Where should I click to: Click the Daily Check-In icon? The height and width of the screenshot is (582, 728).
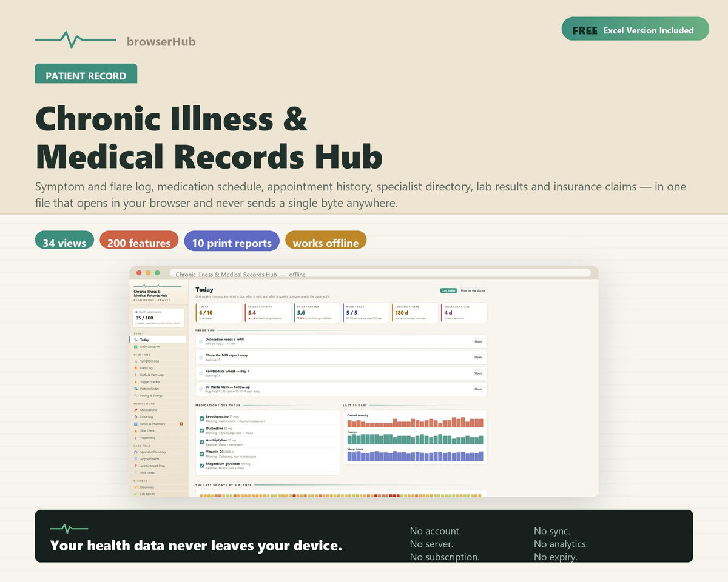(x=135, y=347)
